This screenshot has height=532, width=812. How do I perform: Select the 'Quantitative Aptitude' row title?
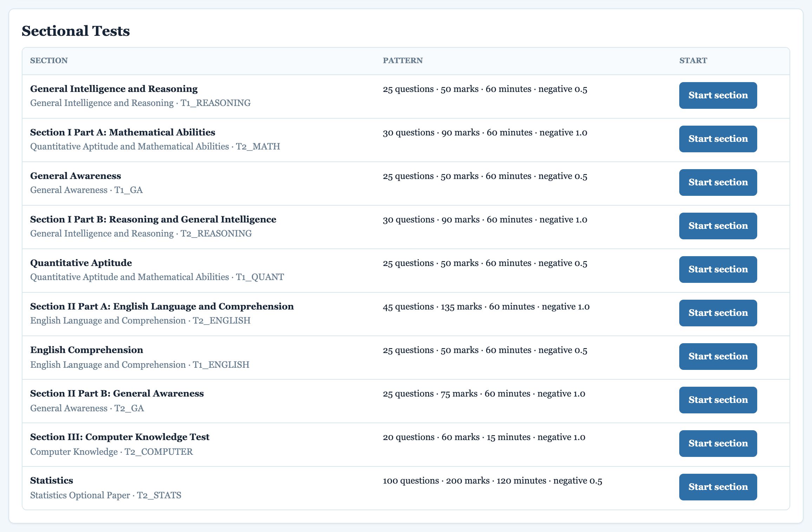click(81, 263)
